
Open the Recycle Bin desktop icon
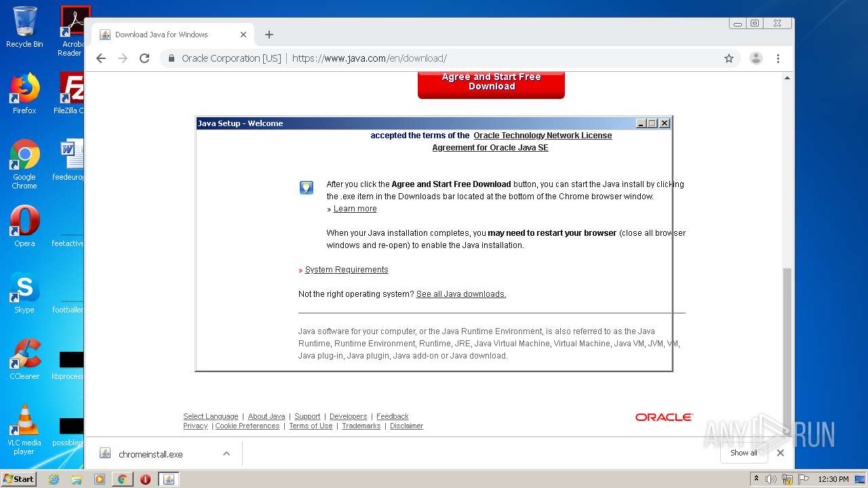click(x=24, y=27)
